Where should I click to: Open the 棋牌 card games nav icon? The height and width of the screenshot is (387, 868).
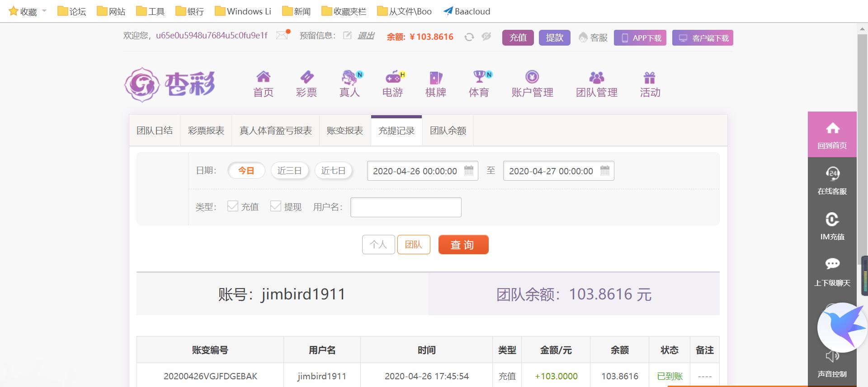click(436, 84)
